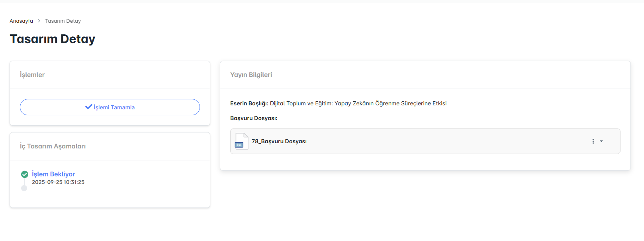Click the İç Tasarım Aşamaları panel header

(x=53, y=146)
